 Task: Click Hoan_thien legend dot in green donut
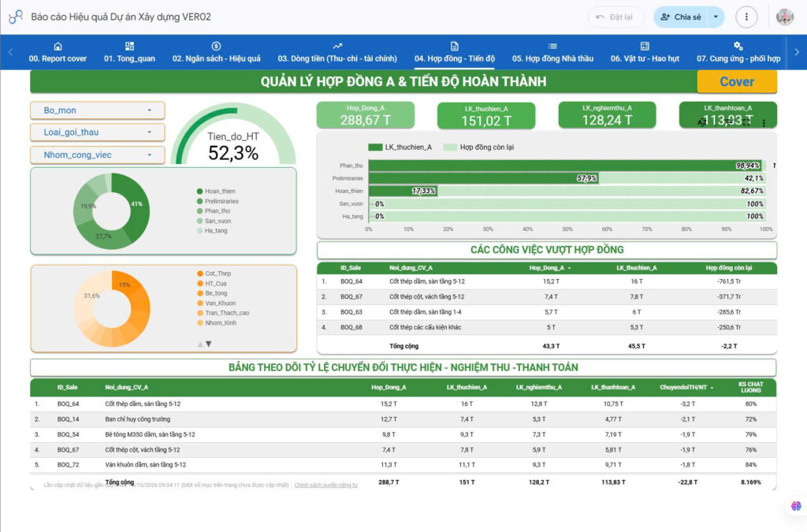pos(199,192)
